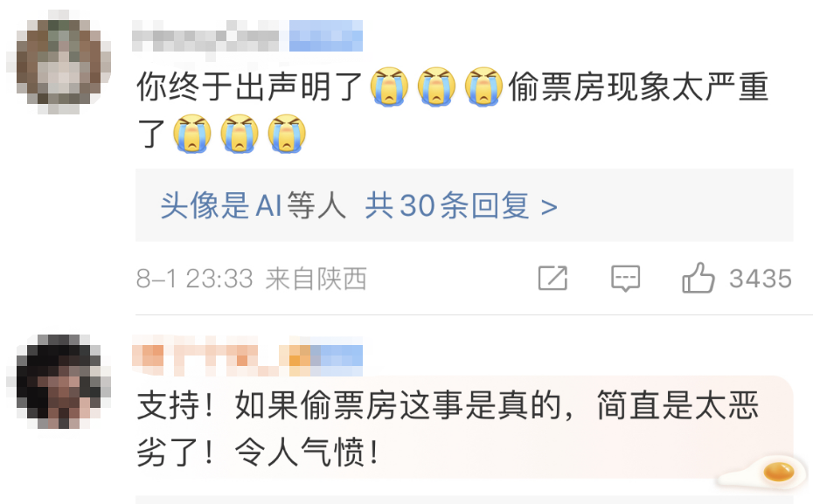This screenshot has width=813, height=504.
Task: Like the comment with the thumbs-up icon
Action: [x=698, y=278]
